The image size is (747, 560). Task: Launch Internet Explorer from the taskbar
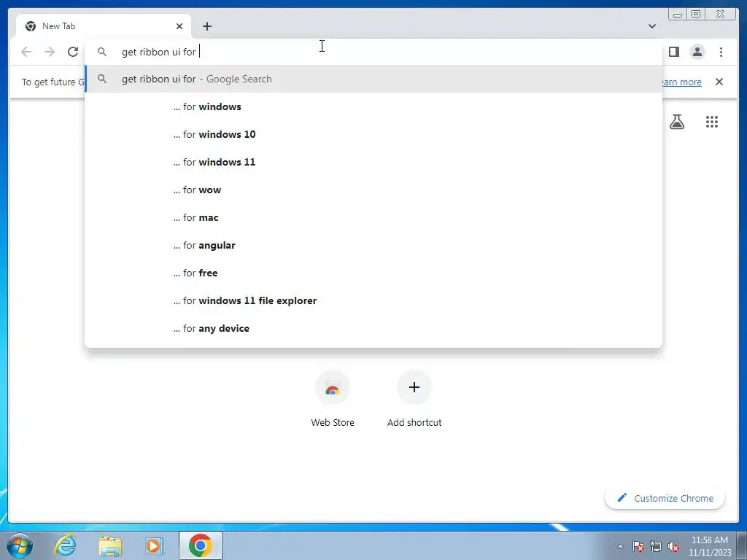[x=65, y=545]
